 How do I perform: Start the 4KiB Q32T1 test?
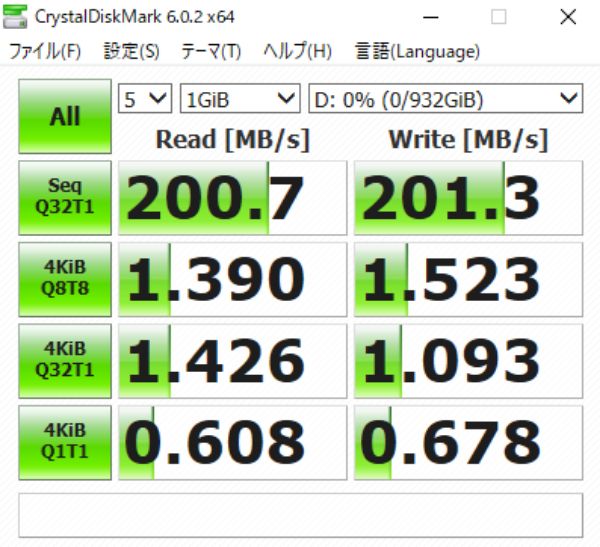point(65,361)
